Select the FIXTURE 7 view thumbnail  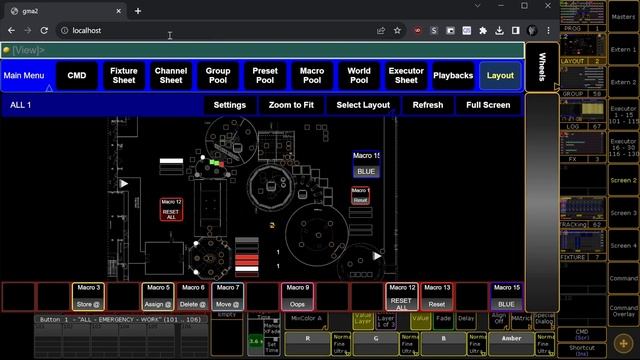[x=582, y=245]
